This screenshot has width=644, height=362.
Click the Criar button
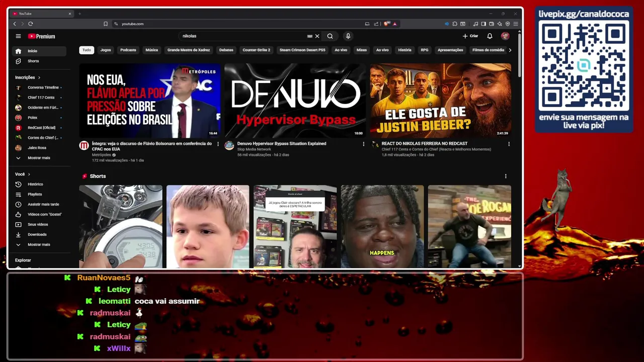click(470, 36)
